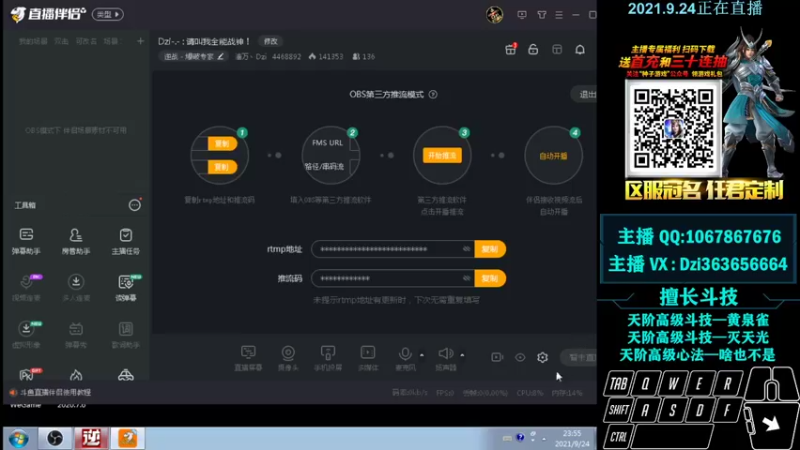Copy the 推流码 using 复制 button

point(490,279)
